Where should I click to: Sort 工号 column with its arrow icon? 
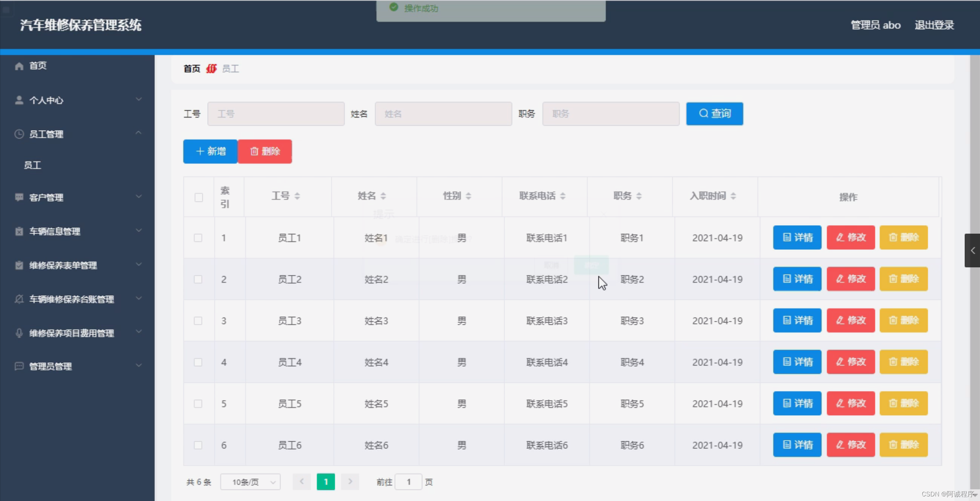297,196
